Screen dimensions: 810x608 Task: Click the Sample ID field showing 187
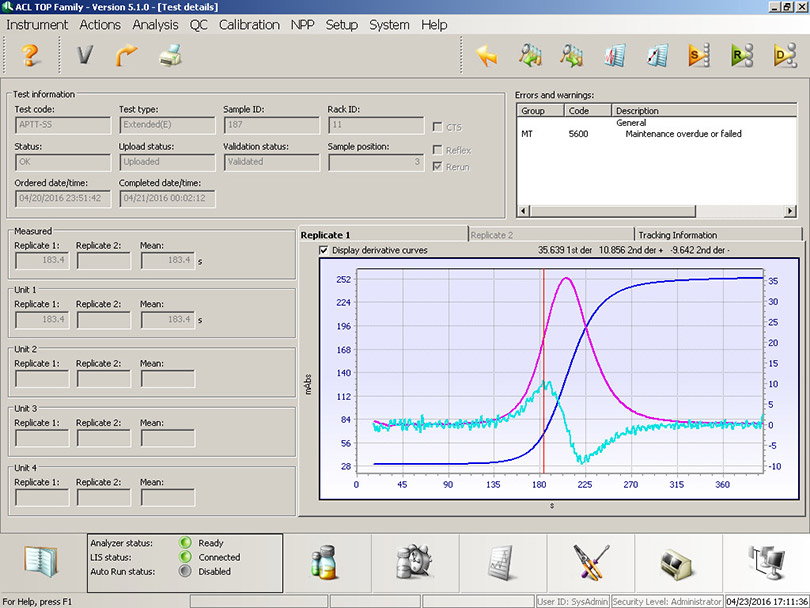pyautogui.click(x=271, y=125)
